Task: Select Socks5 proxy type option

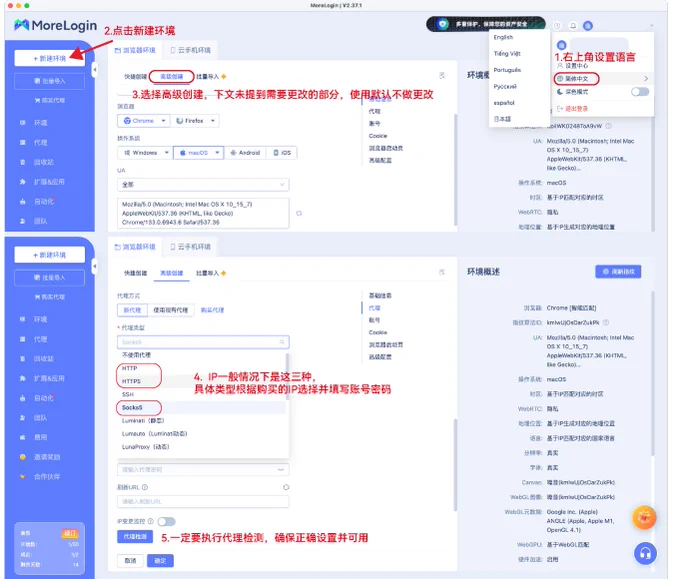Action: coord(132,408)
